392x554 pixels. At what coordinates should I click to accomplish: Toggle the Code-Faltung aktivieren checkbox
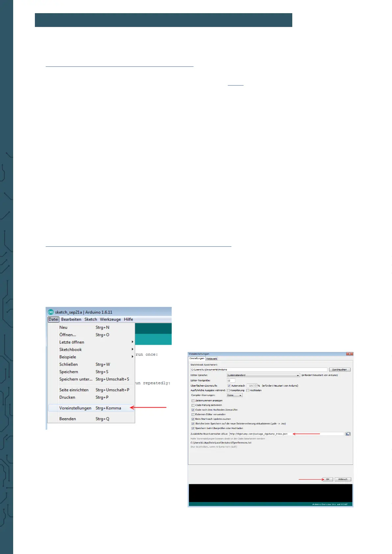coord(193,405)
